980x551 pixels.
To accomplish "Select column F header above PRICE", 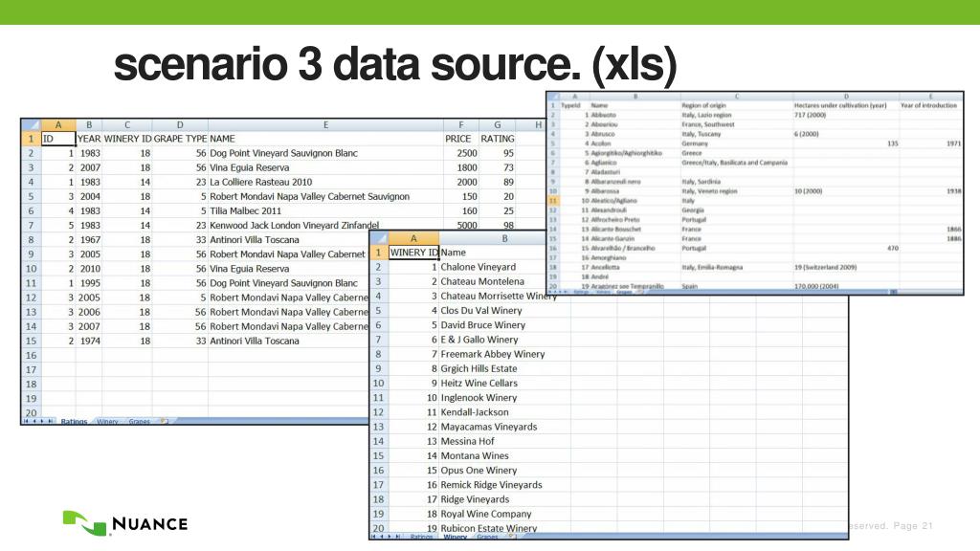I will pos(461,124).
